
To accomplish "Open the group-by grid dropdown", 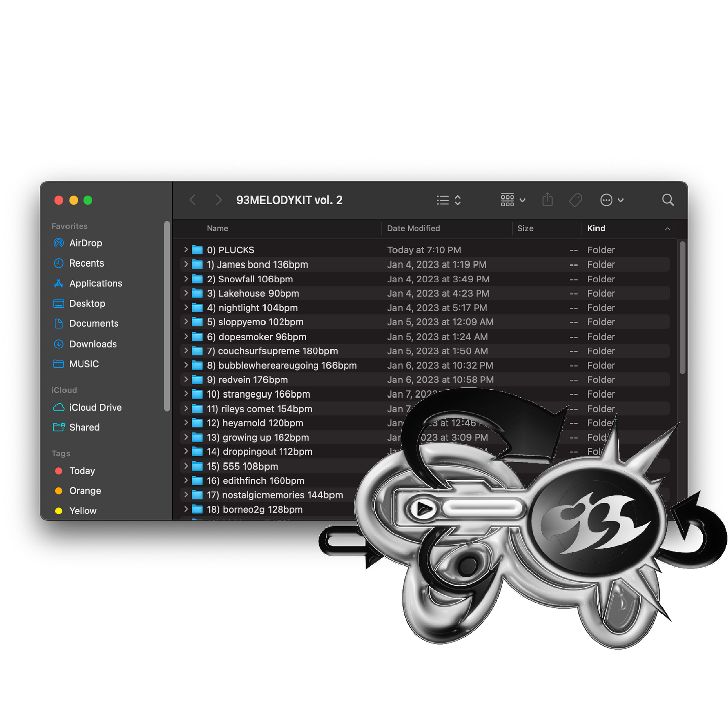I will click(512, 200).
